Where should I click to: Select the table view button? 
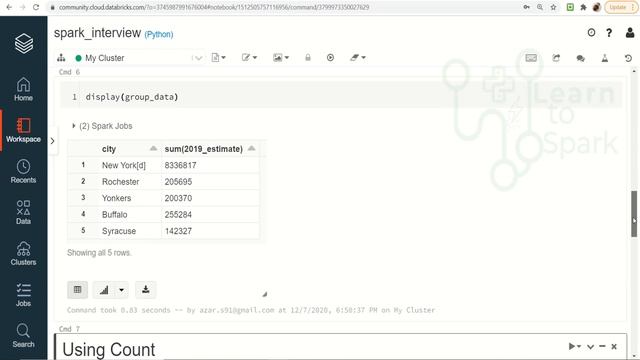pos(77,290)
